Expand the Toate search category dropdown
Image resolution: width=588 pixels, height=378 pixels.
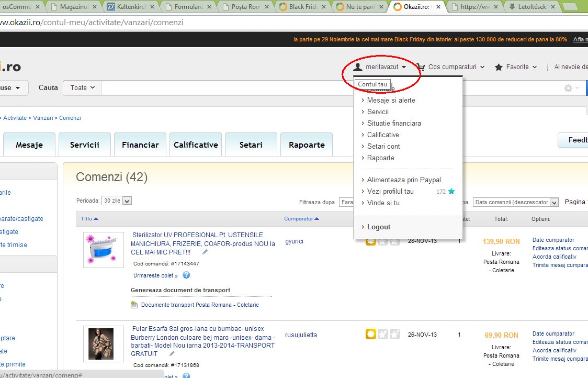pyautogui.click(x=83, y=88)
